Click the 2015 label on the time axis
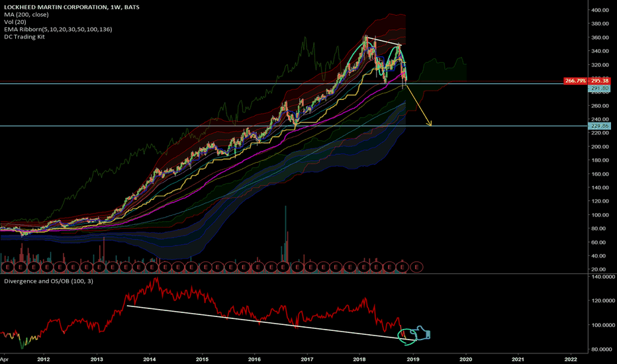The image size is (617, 364). pos(203,359)
